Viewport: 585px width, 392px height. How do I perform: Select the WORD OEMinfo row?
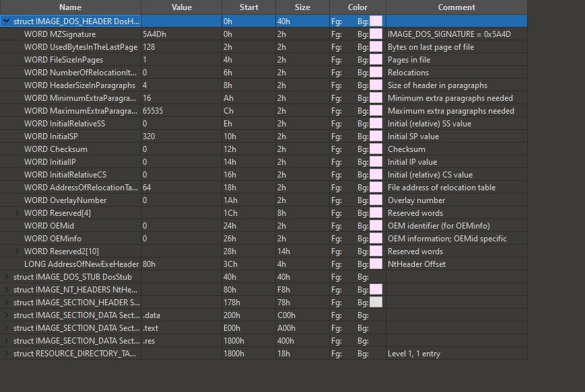pyautogui.click(x=263, y=239)
